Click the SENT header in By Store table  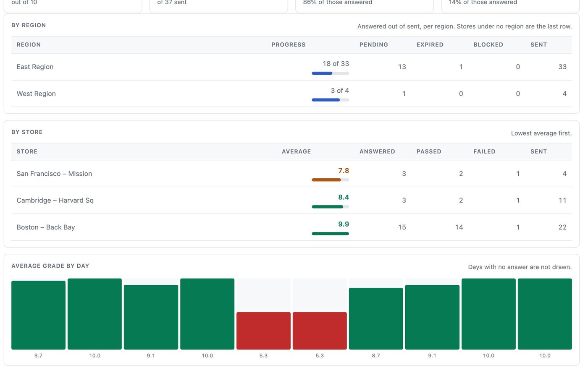point(538,151)
